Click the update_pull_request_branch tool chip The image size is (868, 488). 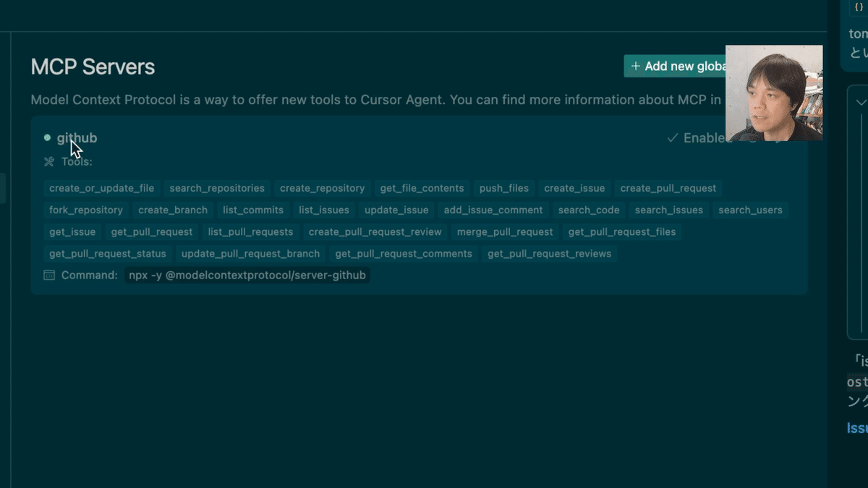coord(250,254)
